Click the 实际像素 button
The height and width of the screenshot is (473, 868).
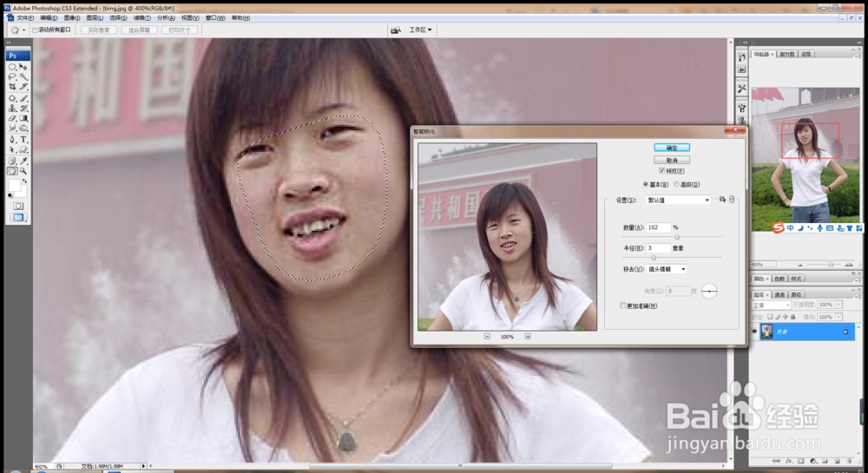99,30
